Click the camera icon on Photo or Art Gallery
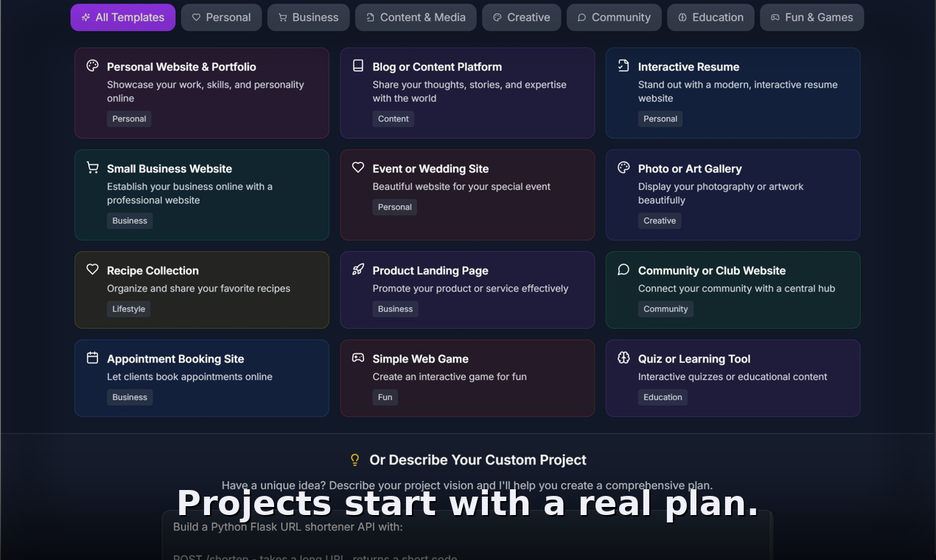This screenshot has height=560, width=936. point(624,167)
